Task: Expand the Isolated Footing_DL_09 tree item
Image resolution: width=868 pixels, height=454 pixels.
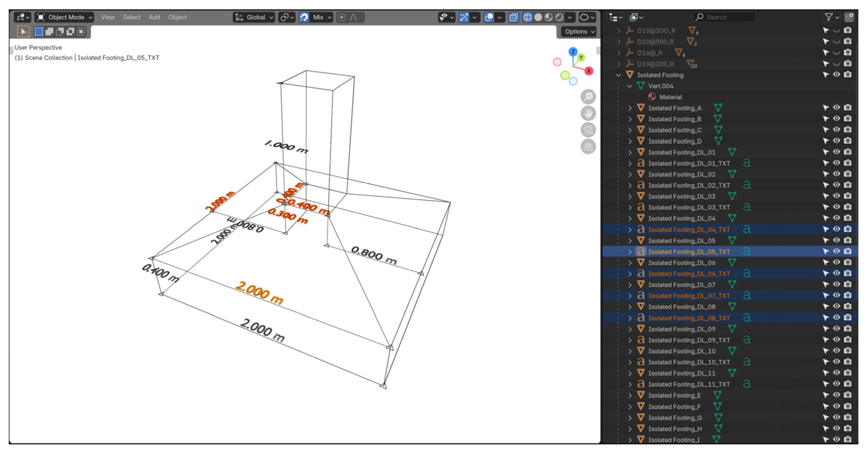Action: click(629, 329)
